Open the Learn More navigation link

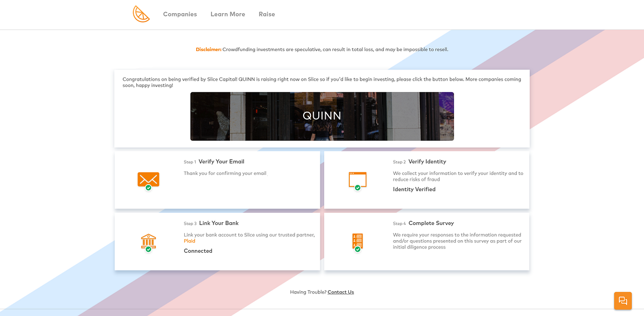pos(228,14)
